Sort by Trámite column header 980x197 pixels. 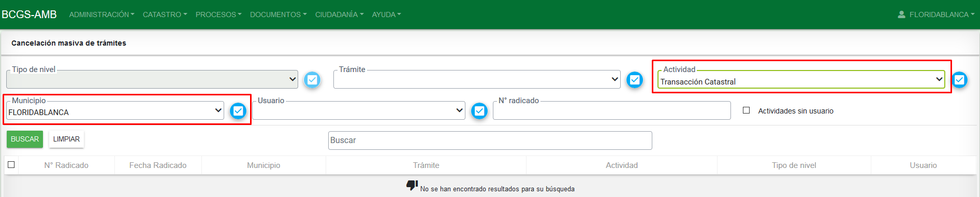click(x=426, y=165)
